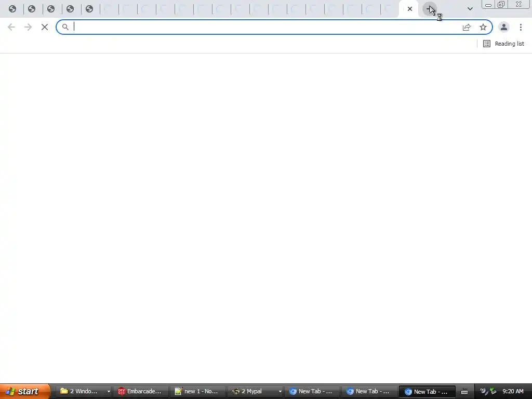Click the Windows start button

pos(24,391)
